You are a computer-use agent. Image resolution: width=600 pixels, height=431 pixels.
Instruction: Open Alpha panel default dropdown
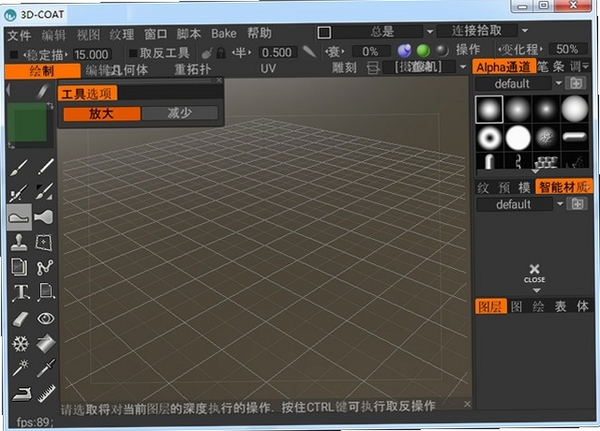559,83
